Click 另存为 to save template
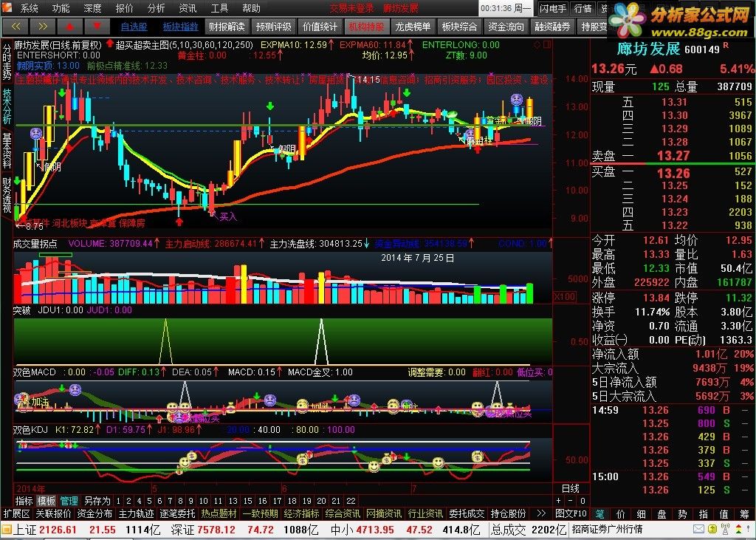The height and width of the screenshot is (540, 756). pyautogui.click(x=97, y=501)
